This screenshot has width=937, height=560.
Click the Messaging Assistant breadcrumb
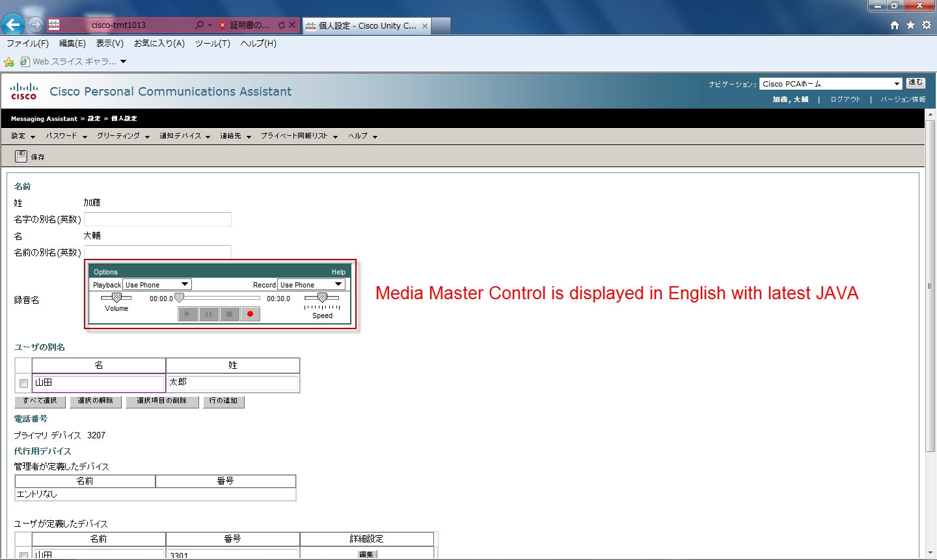(x=44, y=119)
